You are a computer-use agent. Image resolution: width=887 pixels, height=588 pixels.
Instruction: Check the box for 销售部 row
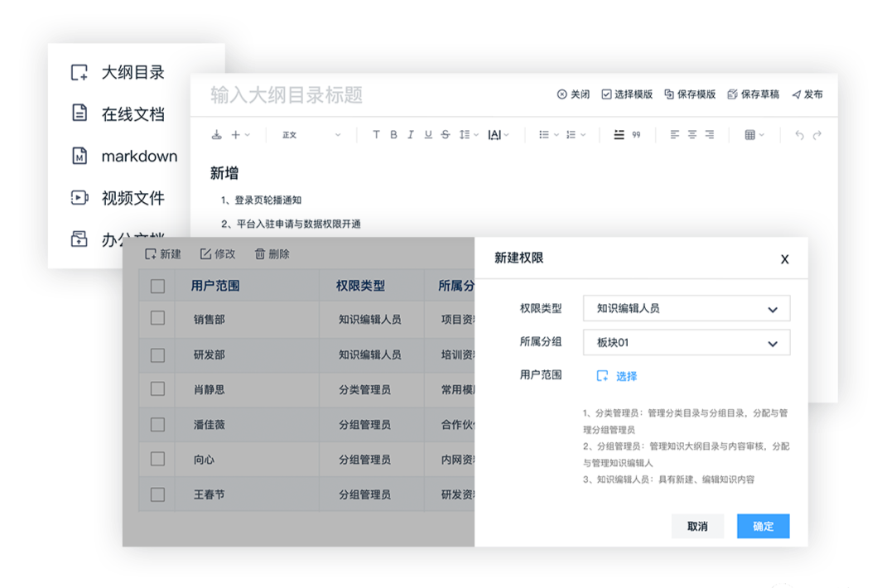click(x=157, y=319)
